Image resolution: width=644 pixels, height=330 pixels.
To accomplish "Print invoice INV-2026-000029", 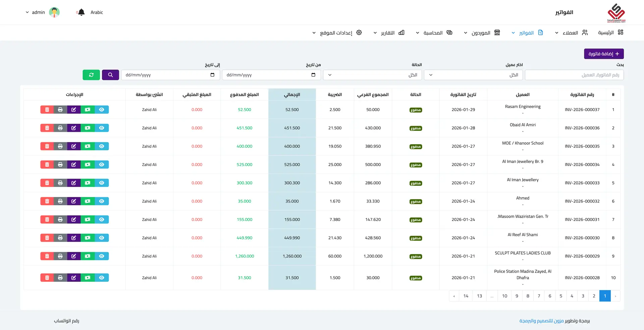I will [x=60, y=256].
